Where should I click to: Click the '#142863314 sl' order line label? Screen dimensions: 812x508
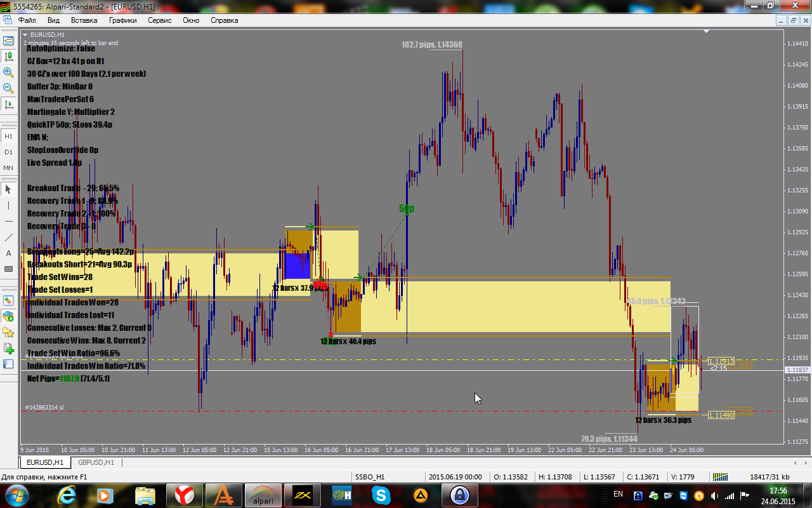tap(44, 407)
